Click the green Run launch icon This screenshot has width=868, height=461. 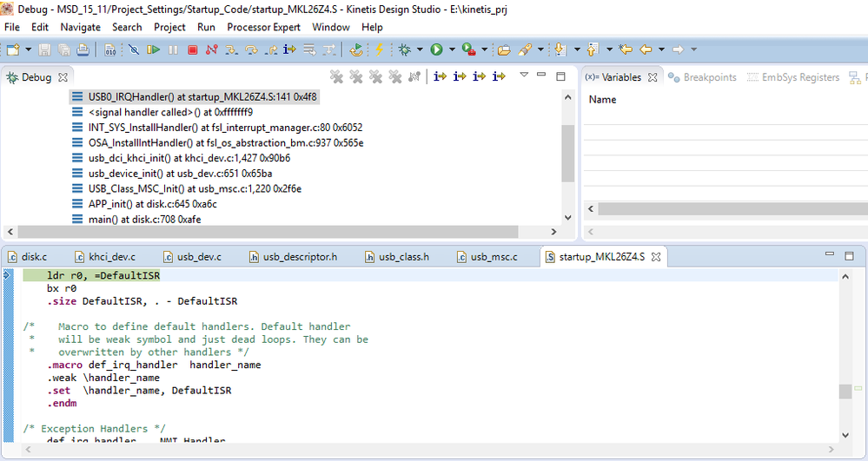(x=437, y=49)
